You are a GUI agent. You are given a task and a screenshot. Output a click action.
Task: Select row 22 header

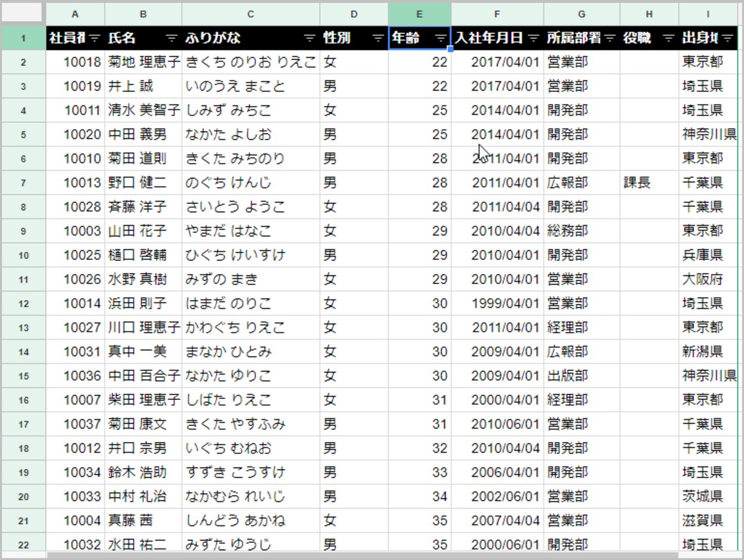tap(23, 544)
